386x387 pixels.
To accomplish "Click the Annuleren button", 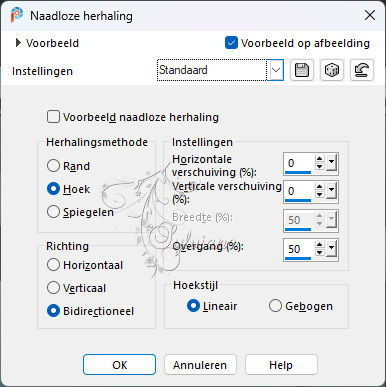I will point(200,365).
